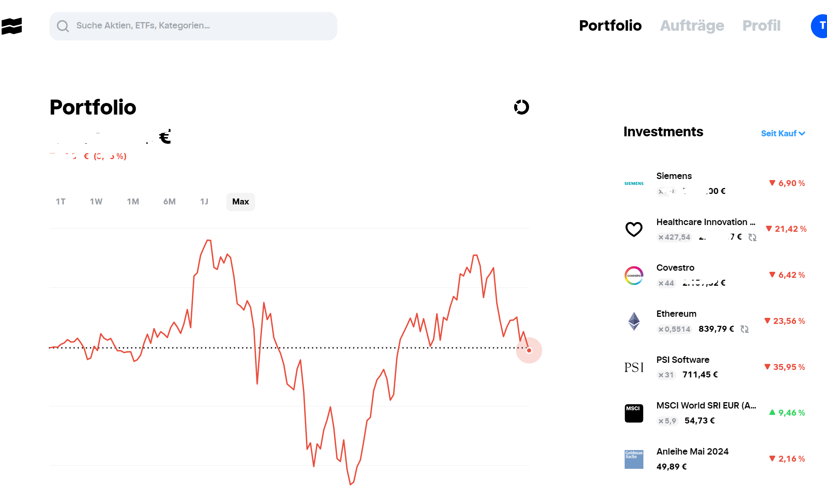Select the 1T chart timeframe
The height and width of the screenshot is (504, 827).
pyautogui.click(x=61, y=202)
